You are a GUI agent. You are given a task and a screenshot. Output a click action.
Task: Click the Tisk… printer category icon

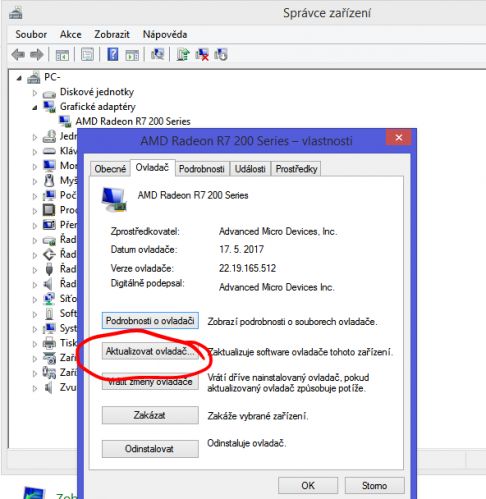pyautogui.click(x=49, y=343)
